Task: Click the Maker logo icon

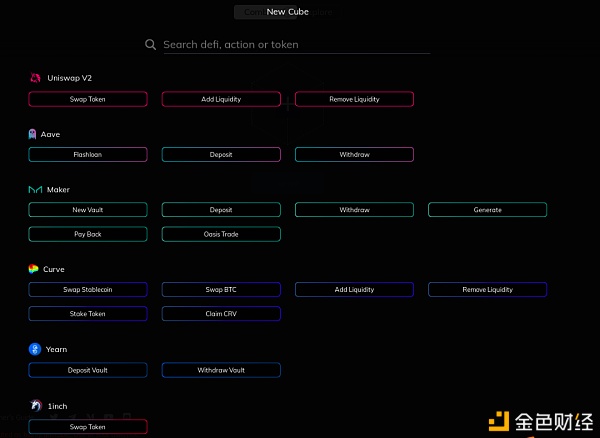Action: pos(35,189)
